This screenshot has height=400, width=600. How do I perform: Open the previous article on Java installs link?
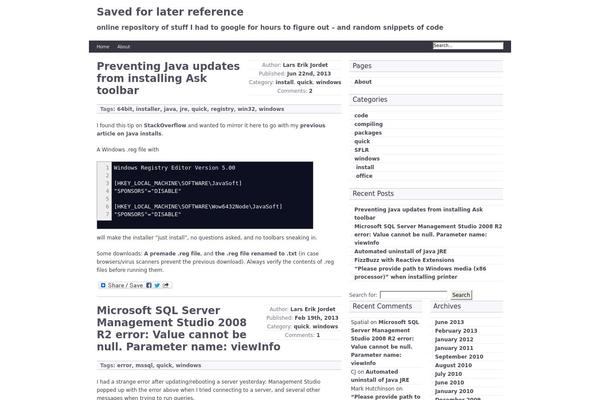point(211,129)
